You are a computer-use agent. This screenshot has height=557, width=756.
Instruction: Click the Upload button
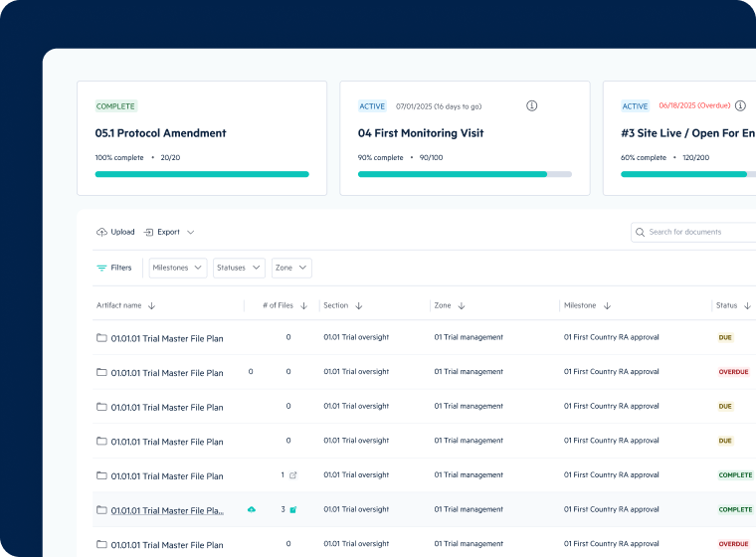(115, 232)
